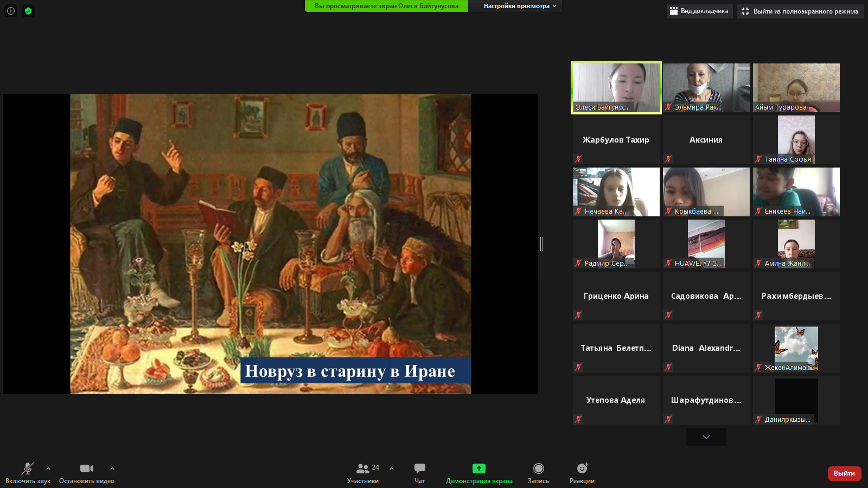This screenshot has height=488, width=868.
Task: Click muted mic icon on Гриценко Арина tile
Action: pyautogui.click(x=578, y=315)
